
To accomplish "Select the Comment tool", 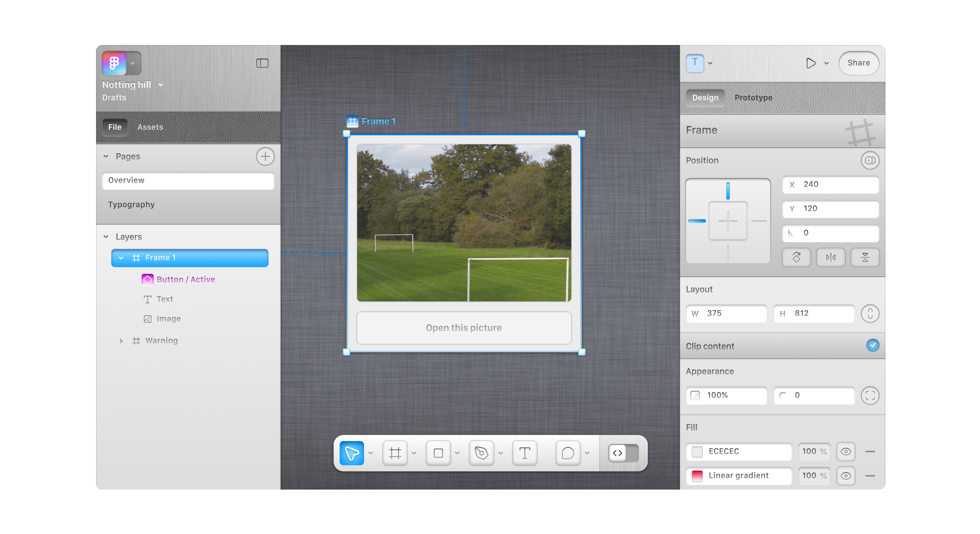I will coord(568,453).
